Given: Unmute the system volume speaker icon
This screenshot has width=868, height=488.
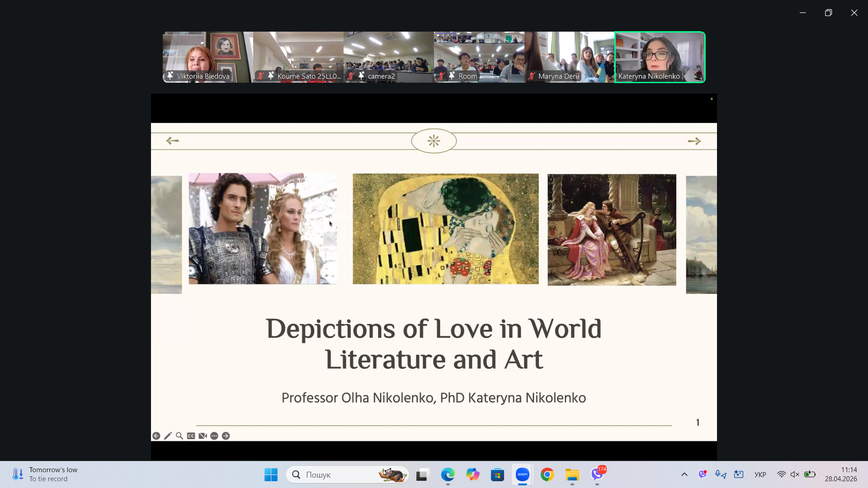Looking at the screenshot, I should point(795,474).
